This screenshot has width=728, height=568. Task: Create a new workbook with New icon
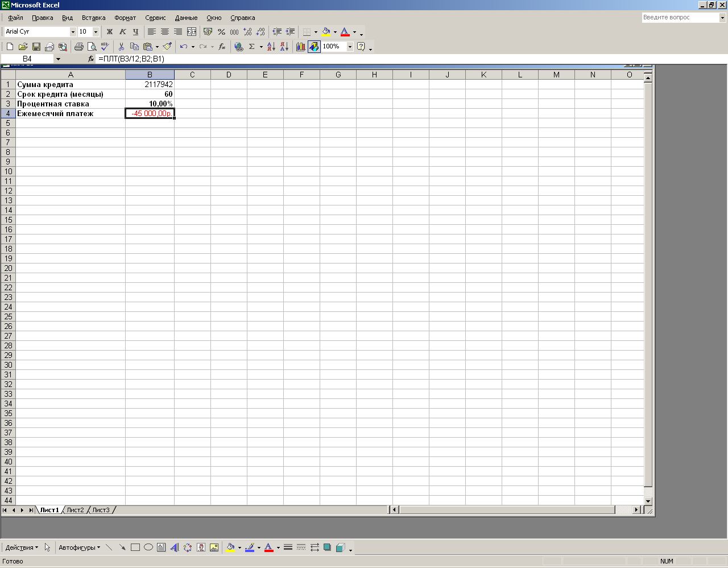pos(10,47)
